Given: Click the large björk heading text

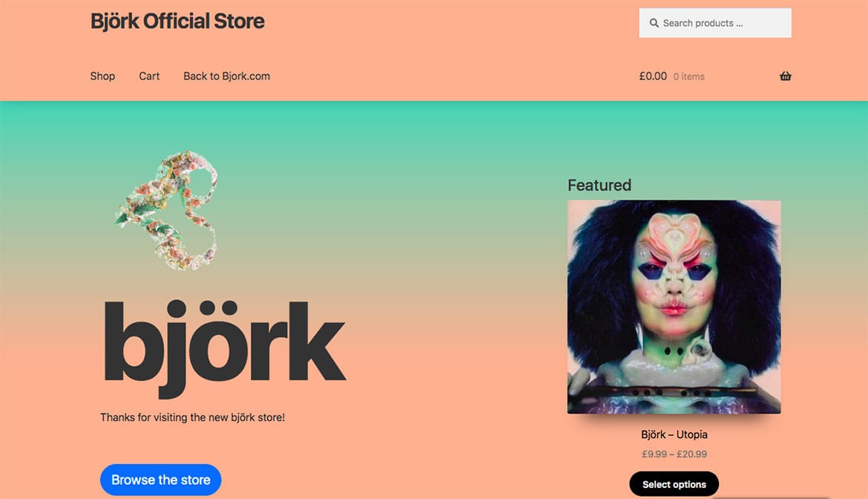Looking at the screenshot, I should (x=224, y=348).
